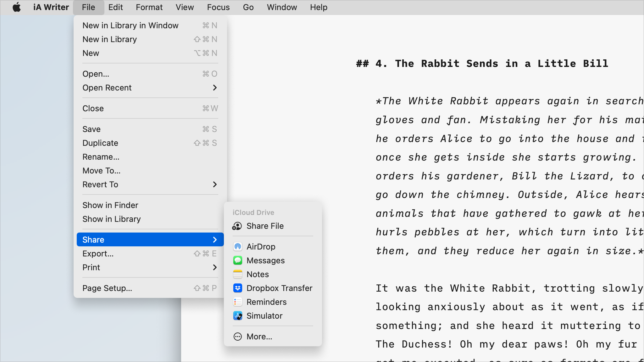Image resolution: width=644 pixels, height=362 pixels.
Task: Open the Window menu
Action: click(x=282, y=7)
